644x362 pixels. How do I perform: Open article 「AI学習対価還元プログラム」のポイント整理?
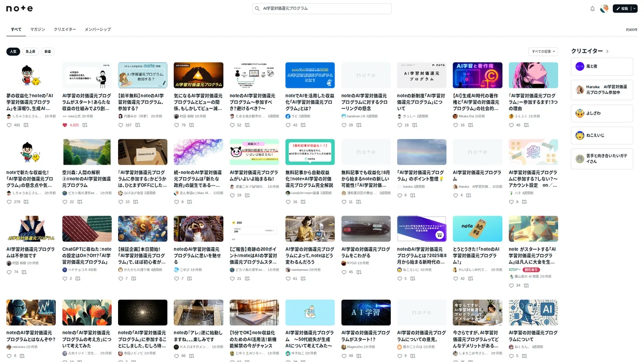point(422,175)
